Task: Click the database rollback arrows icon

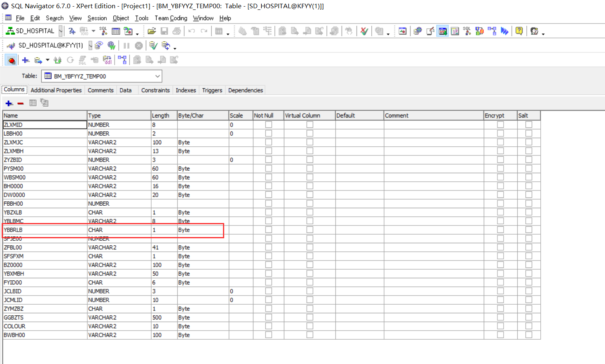Action: click(x=166, y=45)
